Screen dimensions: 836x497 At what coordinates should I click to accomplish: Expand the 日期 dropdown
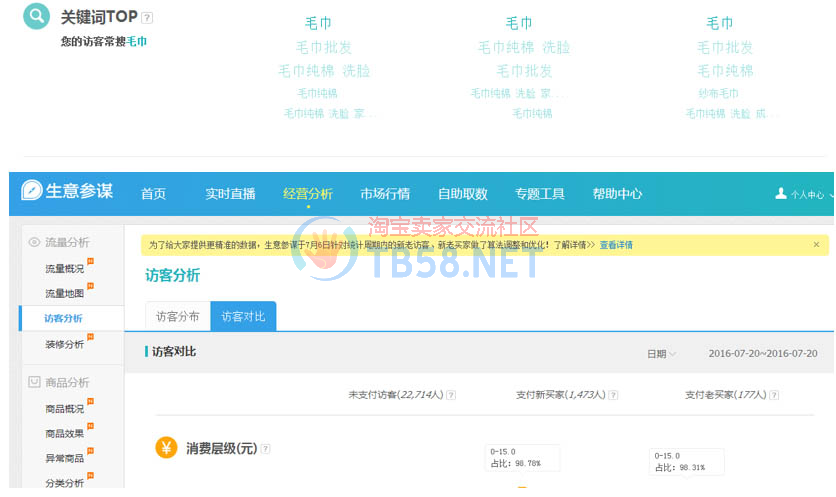[x=662, y=354]
